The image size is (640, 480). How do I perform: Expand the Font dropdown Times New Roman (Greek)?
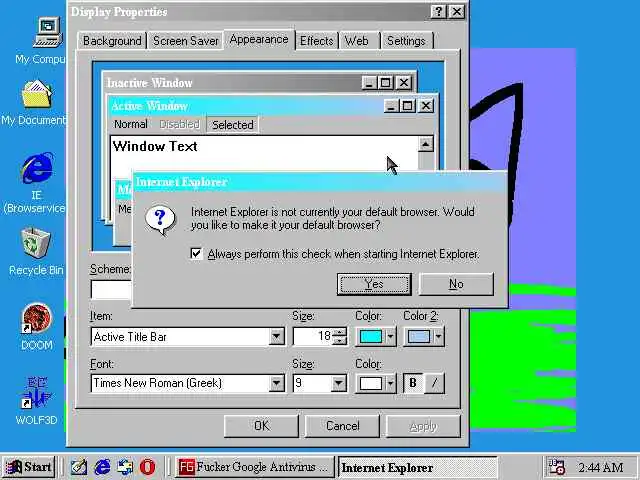277,383
